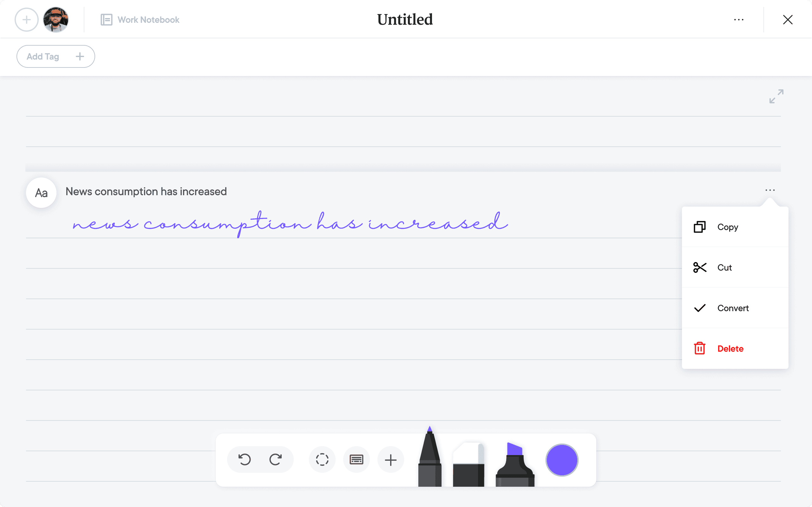
Task: Click the Untitled note title
Action: pyautogui.click(x=405, y=19)
